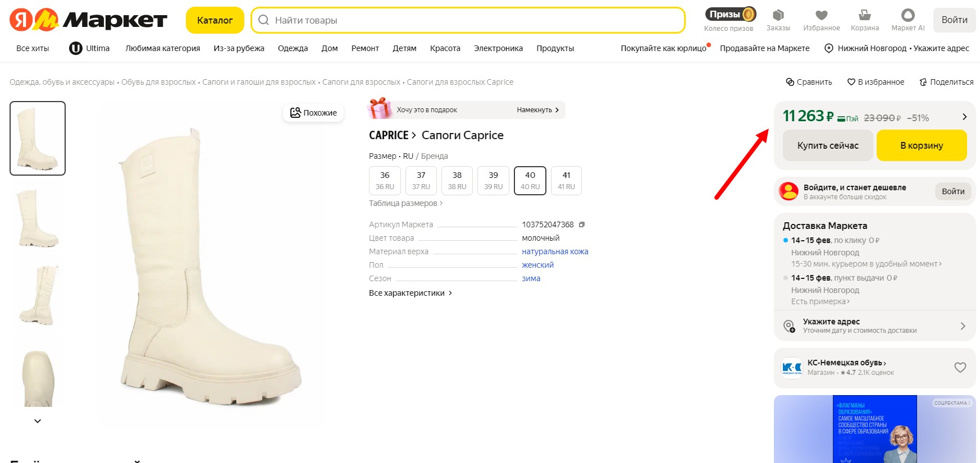Click the Купить сейчас button
980x463 pixels.
coord(827,145)
